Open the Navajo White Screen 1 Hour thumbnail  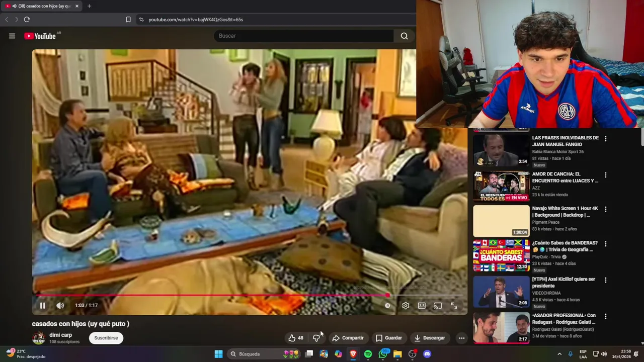[501, 220]
